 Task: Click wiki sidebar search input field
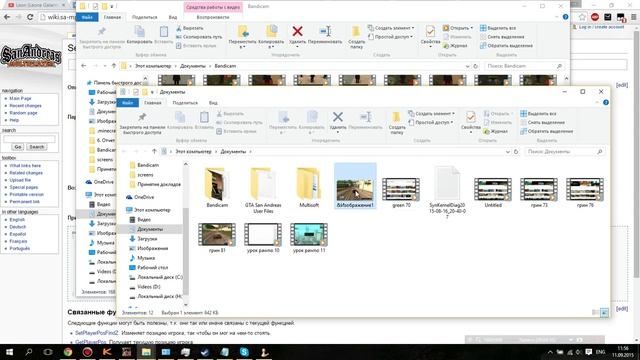click(x=29, y=139)
